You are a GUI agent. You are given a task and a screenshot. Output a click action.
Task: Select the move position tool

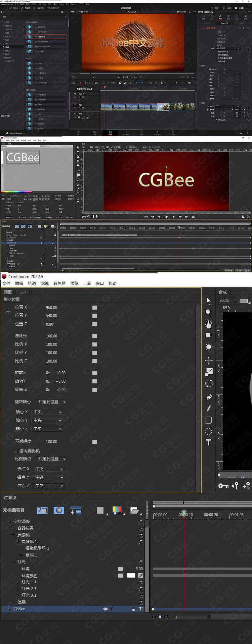[x=209, y=361]
